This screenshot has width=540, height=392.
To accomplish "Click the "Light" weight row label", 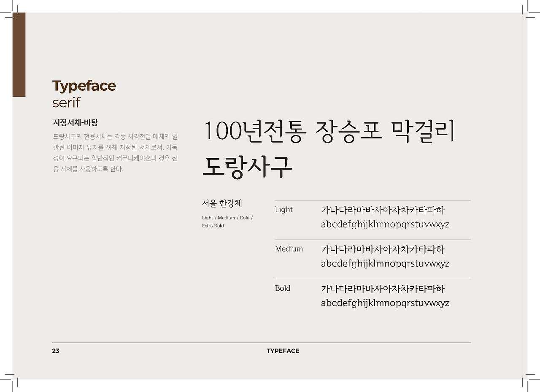I will (283, 210).
